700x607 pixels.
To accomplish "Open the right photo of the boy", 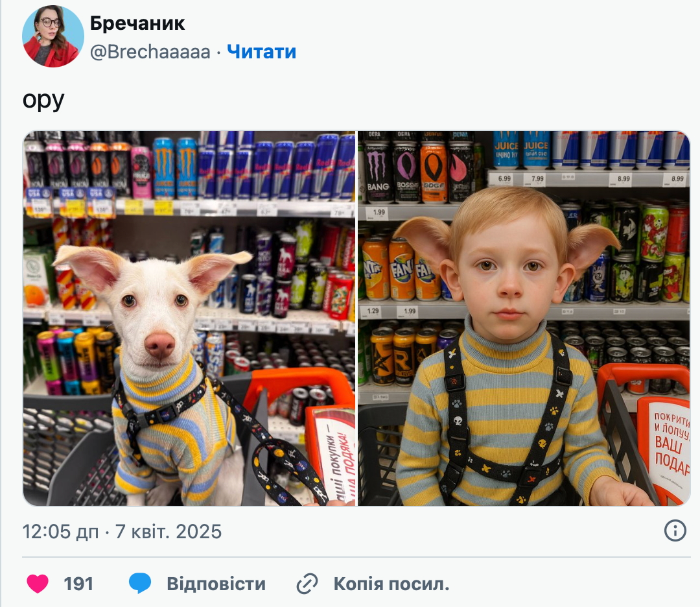I will pos(524,318).
